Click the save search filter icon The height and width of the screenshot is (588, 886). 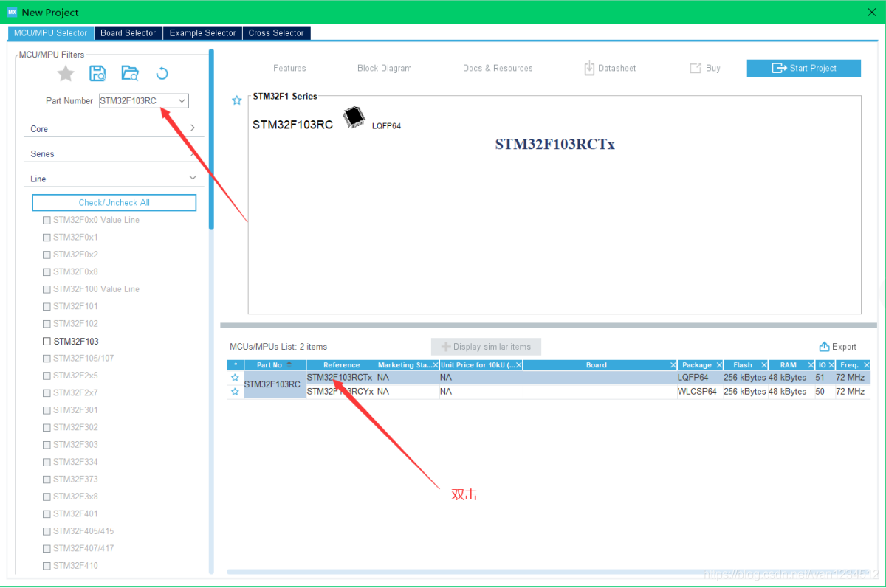click(x=97, y=73)
